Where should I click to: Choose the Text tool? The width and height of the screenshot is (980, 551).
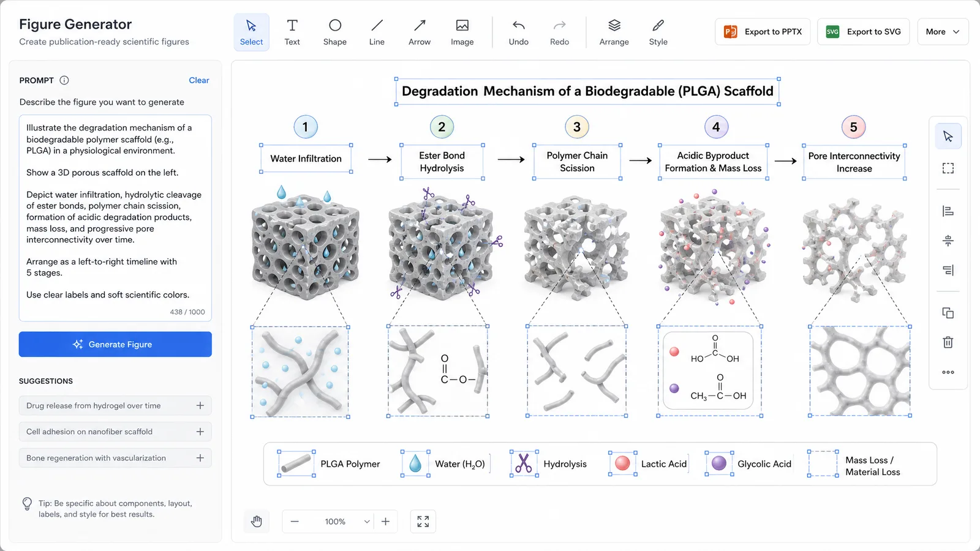(292, 32)
